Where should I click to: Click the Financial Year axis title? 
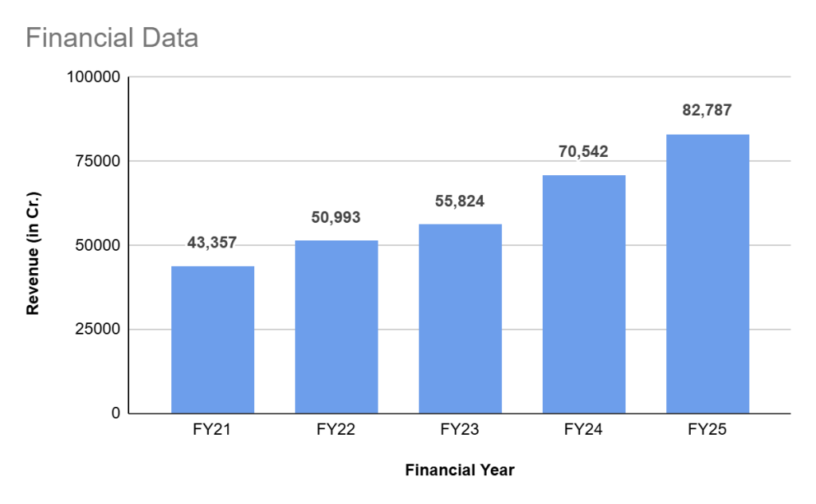[460, 471]
